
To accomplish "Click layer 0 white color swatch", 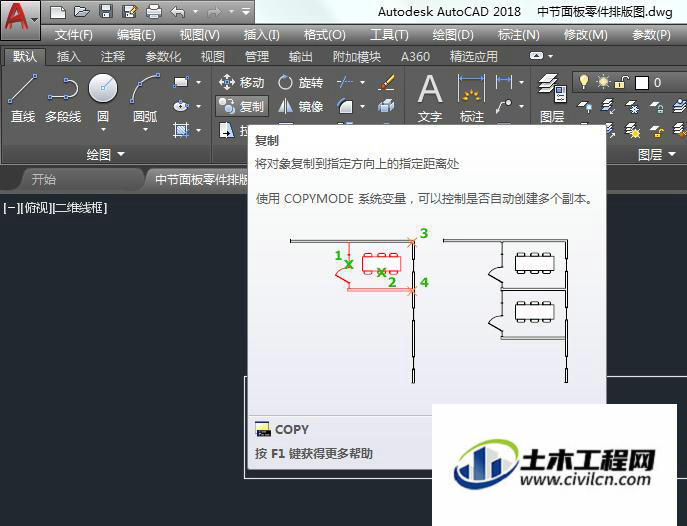I will (x=642, y=82).
